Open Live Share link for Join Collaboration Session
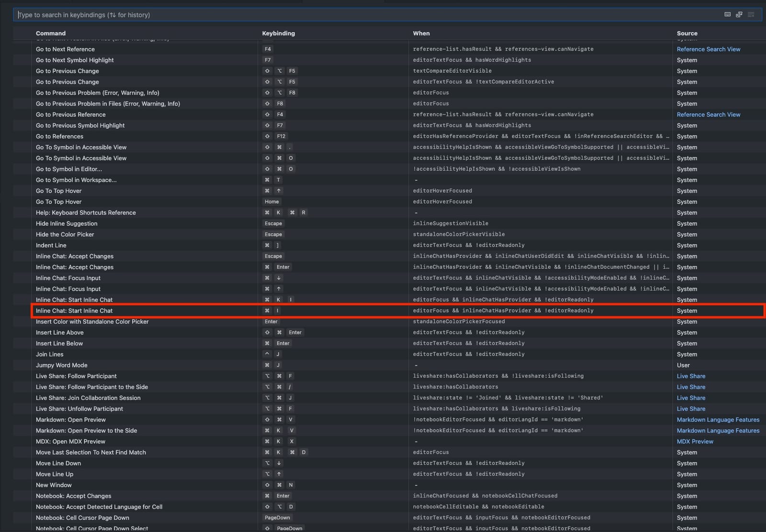 point(691,398)
